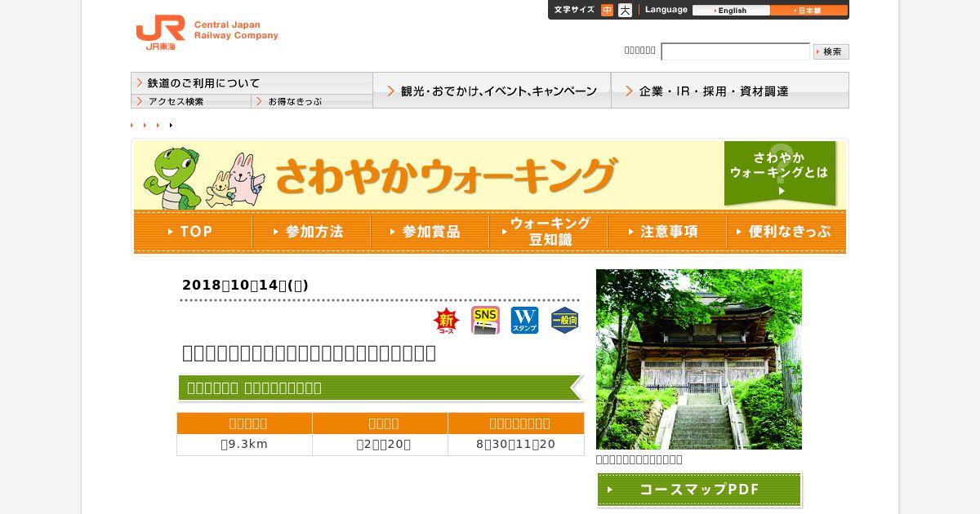Click the JR Central Japan Railway logo
Screen dimensions: 980x514
tap(207, 33)
